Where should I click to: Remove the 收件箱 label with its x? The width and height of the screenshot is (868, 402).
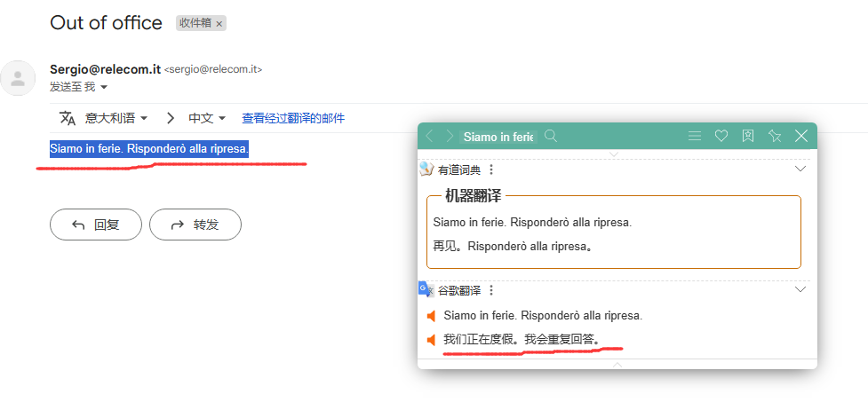[219, 24]
